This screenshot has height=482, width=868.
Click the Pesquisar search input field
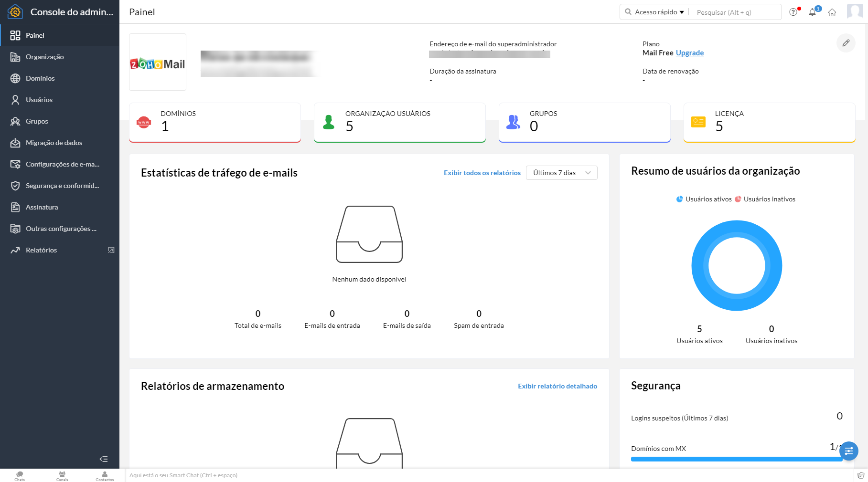(x=735, y=12)
